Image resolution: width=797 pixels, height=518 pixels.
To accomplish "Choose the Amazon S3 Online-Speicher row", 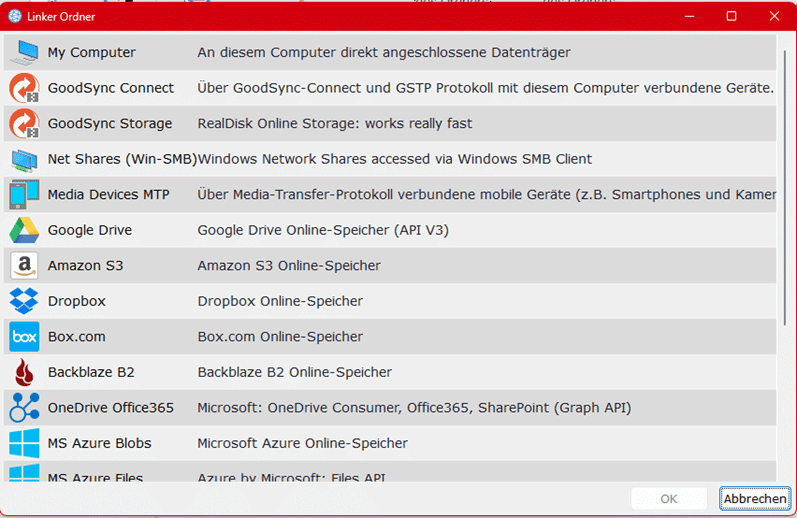I will (390, 265).
